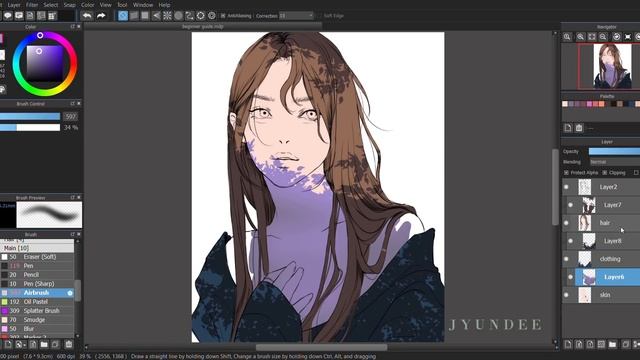Select Layer6 thumbnail in layer list
Screen dimensions: 640x360
click(589, 277)
